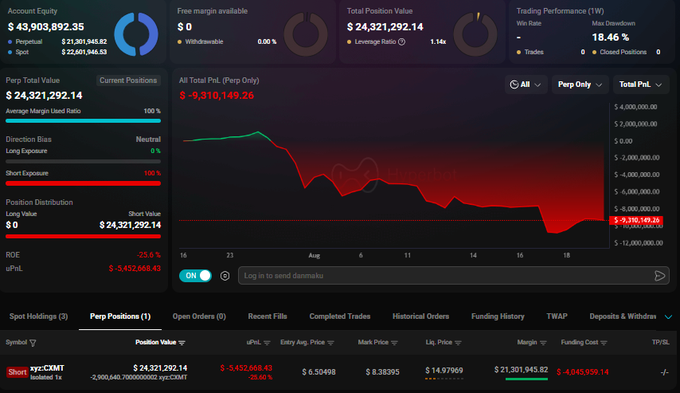Focus the Log in to send danmaku field
Image resolution: width=680 pixels, height=393 pixels.
click(x=454, y=276)
